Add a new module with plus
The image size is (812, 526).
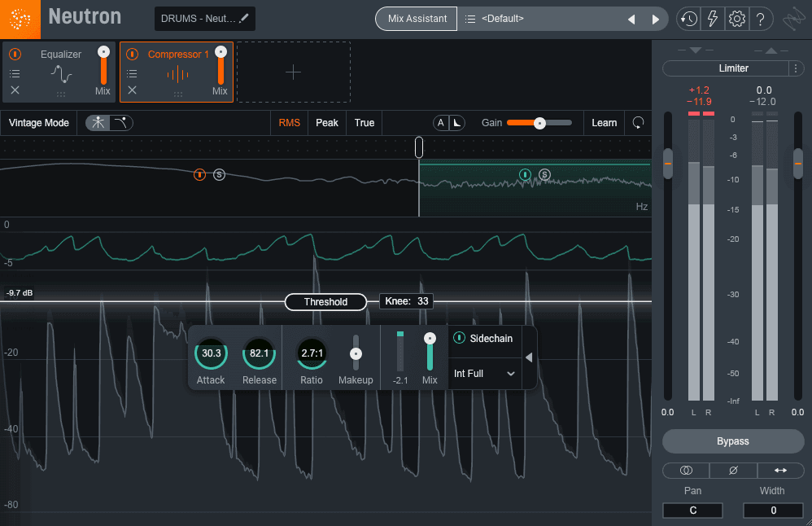tap(293, 72)
